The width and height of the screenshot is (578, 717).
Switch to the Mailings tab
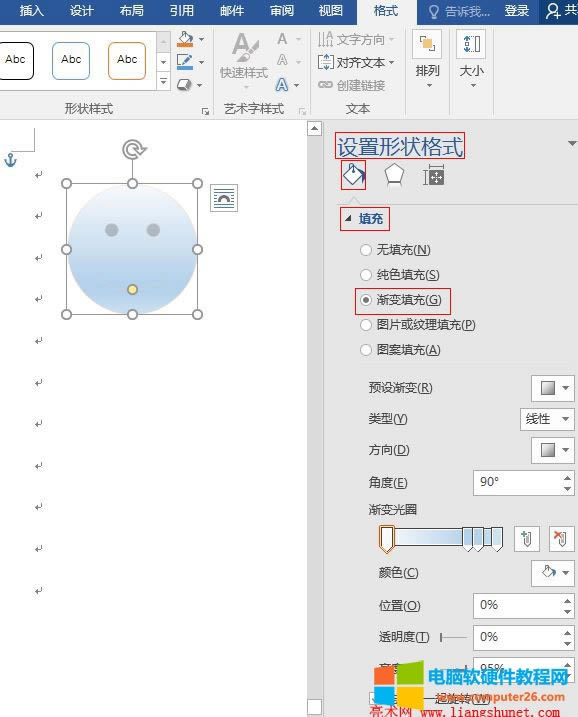pos(232,11)
